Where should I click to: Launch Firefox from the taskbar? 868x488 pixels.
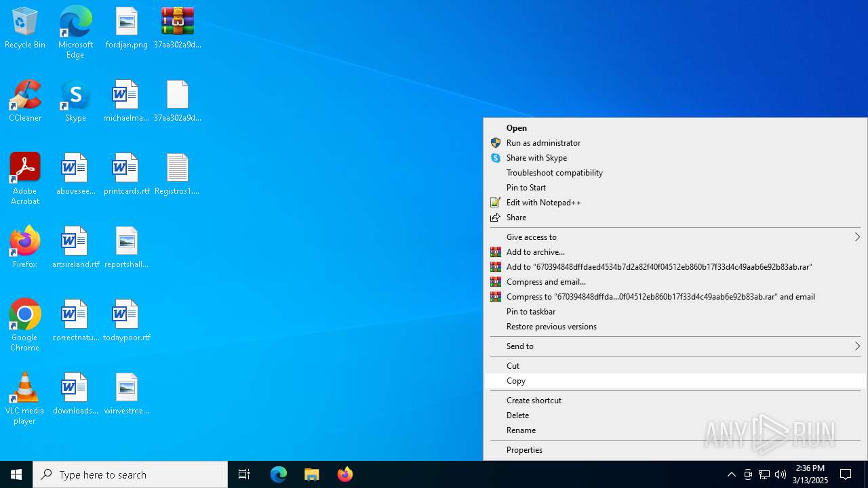click(345, 474)
